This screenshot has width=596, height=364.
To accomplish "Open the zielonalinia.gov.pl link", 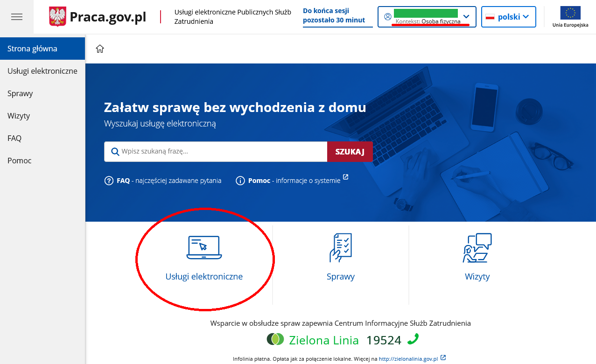I will coord(408,359).
